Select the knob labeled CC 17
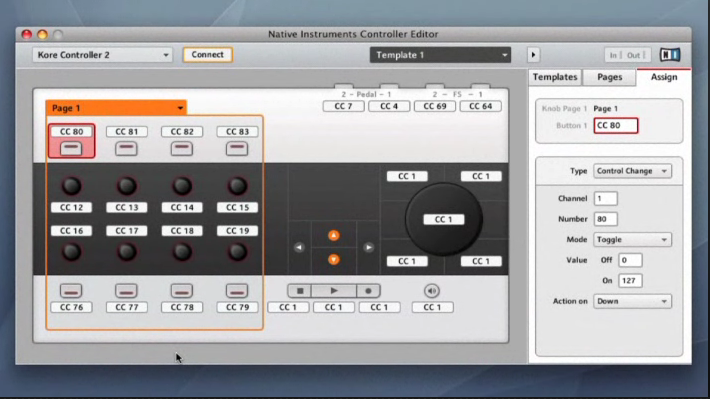 tap(127, 252)
